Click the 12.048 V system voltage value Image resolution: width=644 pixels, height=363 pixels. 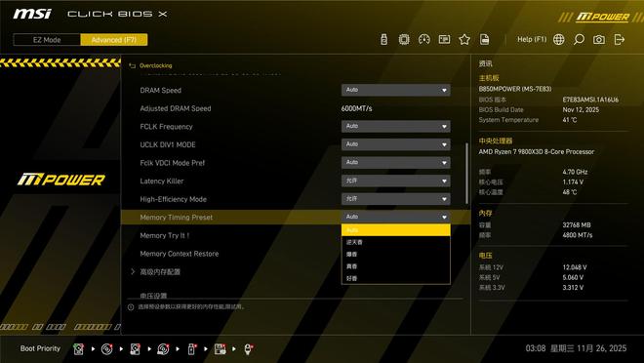point(574,267)
